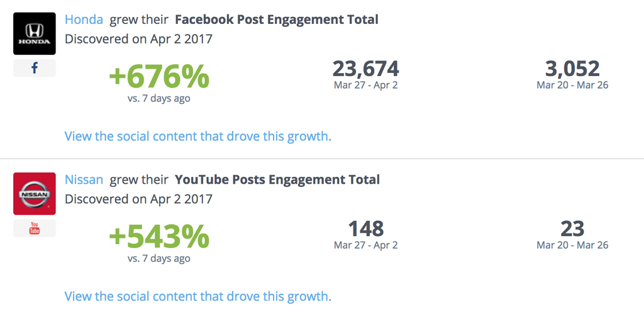This screenshot has height=314, width=644.
Task: Click the Nissan logo thumbnail
Action: point(35,194)
